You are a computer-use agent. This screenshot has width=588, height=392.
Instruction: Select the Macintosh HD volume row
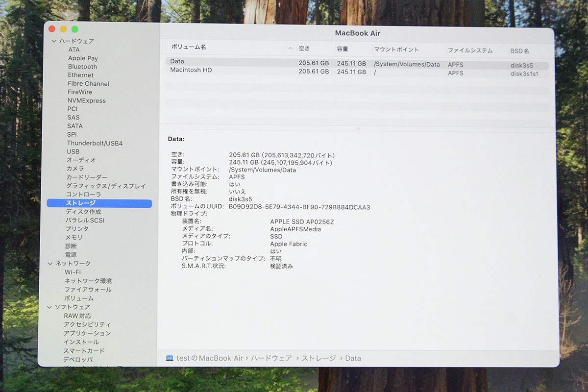point(191,71)
